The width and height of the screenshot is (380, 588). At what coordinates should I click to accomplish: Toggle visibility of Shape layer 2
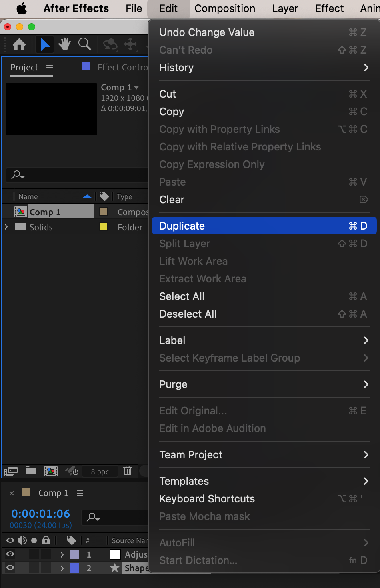pyautogui.click(x=10, y=568)
